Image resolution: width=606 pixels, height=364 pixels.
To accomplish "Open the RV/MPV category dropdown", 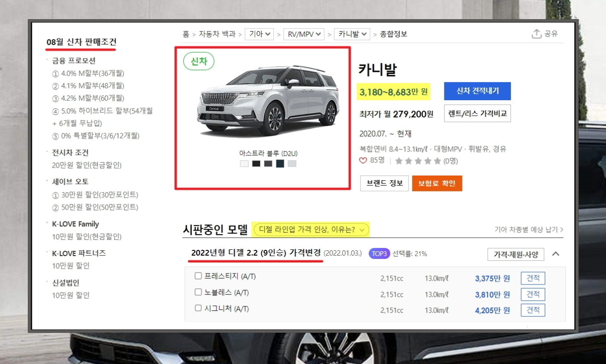I will point(304,34).
